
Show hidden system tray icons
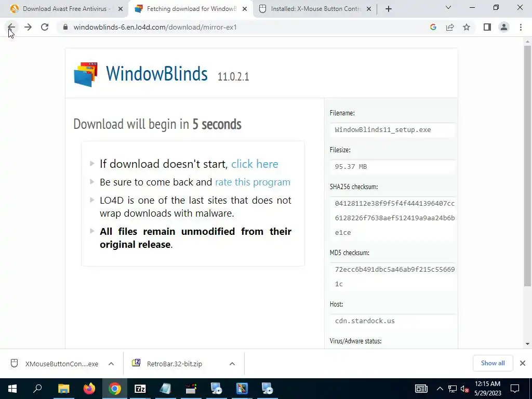pyautogui.click(x=440, y=389)
